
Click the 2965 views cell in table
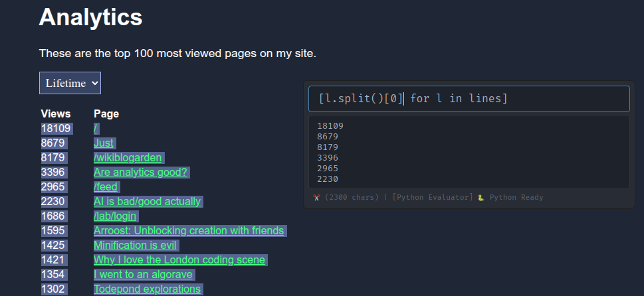pos(53,187)
